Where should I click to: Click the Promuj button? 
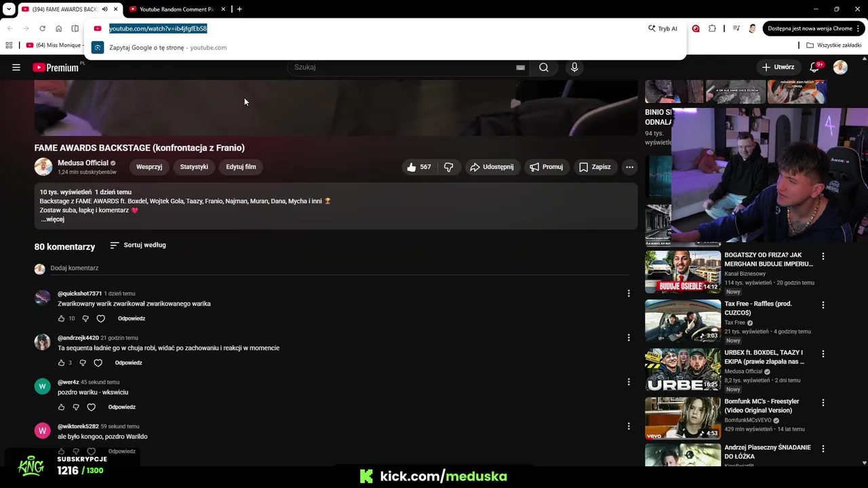click(547, 167)
